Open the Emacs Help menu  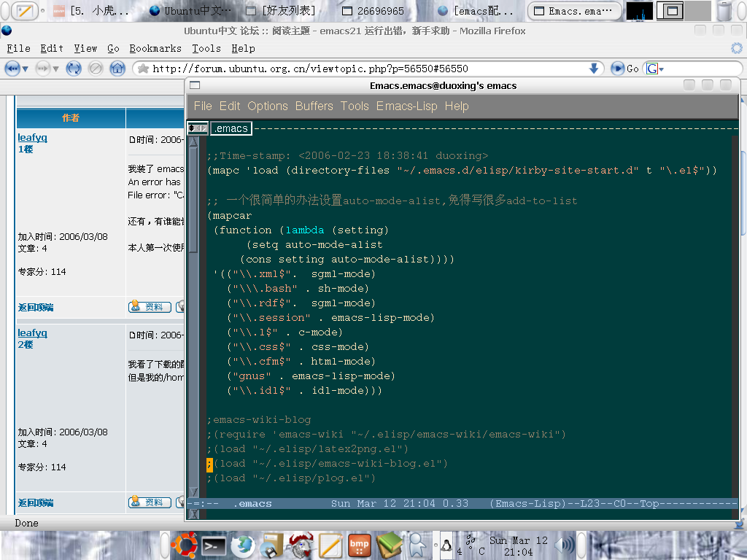click(x=457, y=106)
